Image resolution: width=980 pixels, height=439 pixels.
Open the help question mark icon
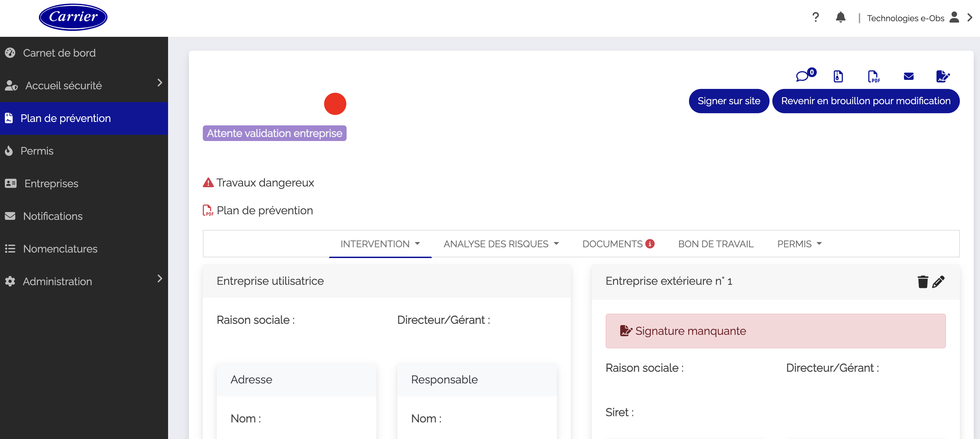815,17
